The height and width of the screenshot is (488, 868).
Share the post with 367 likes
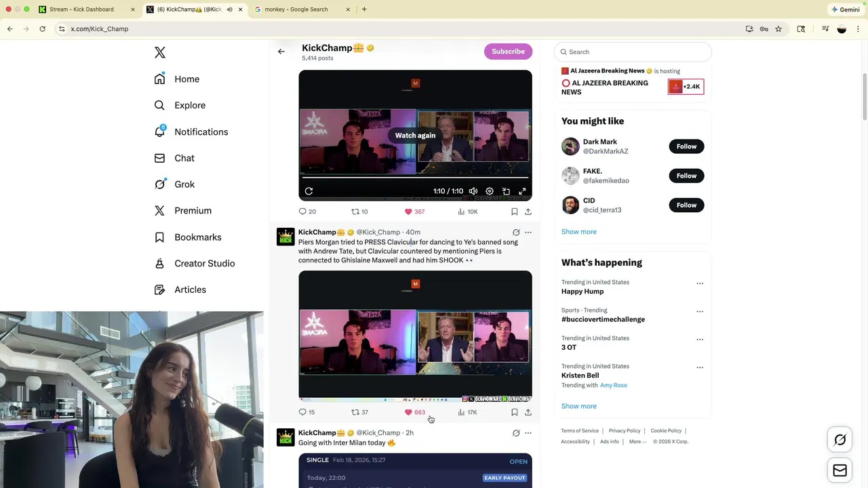click(528, 211)
